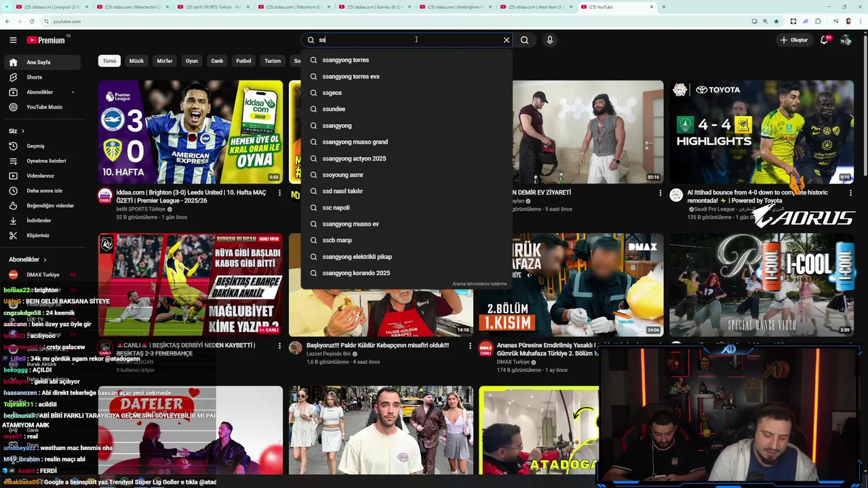Open DMAX Turkiye subscription channel
868x488 pixels.
(x=42, y=274)
